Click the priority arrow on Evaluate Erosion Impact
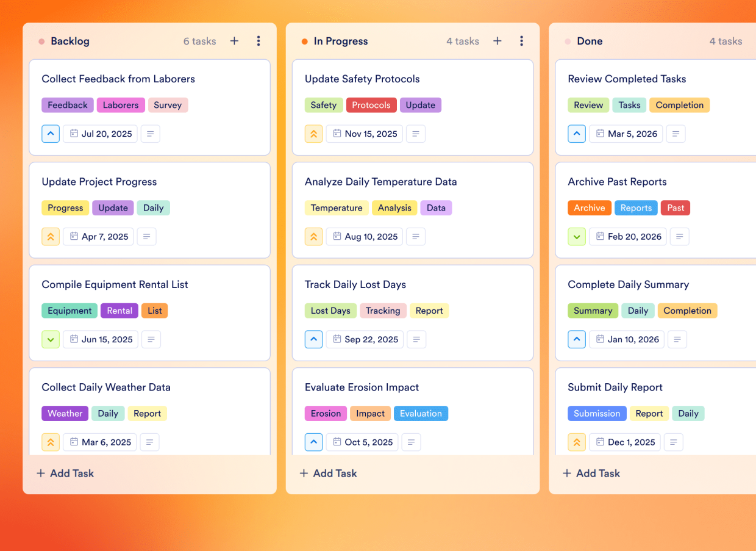The width and height of the screenshot is (756, 551). pyautogui.click(x=313, y=442)
